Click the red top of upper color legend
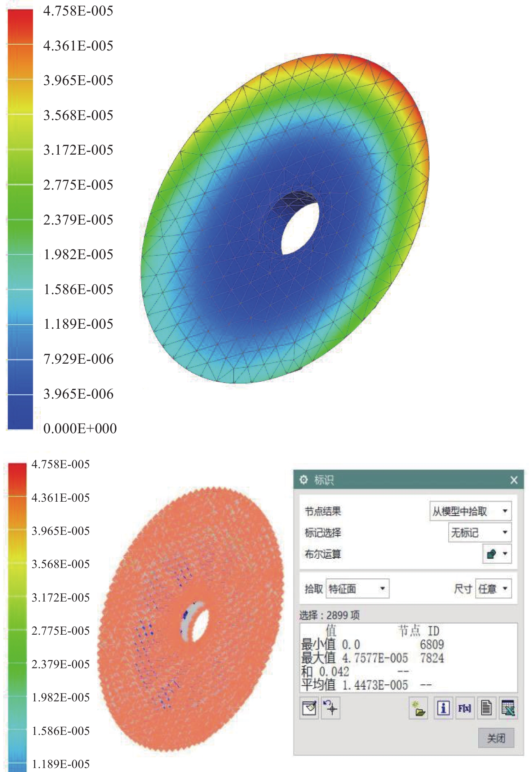This screenshot has width=532, height=772. click(x=20, y=18)
